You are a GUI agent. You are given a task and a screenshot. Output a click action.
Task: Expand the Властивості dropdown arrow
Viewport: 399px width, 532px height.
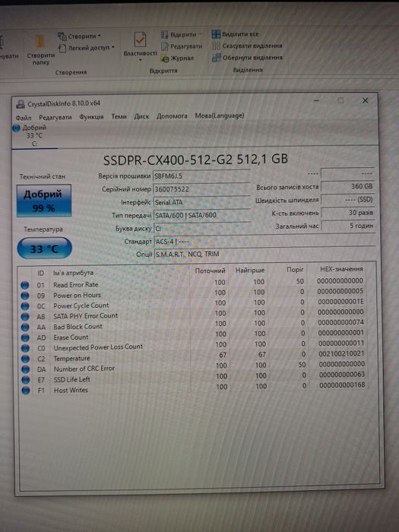click(140, 60)
